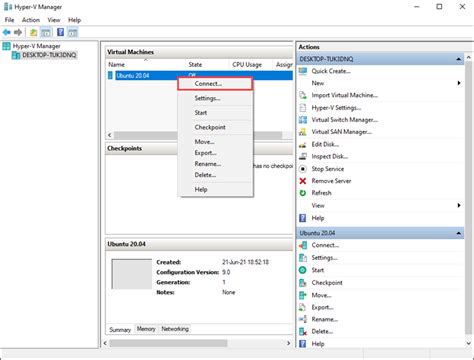Viewport: 474px width, 360px height.
Task: Toggle the Show/Hide Console Tree toolbar icon
Action: coord(46,32)
